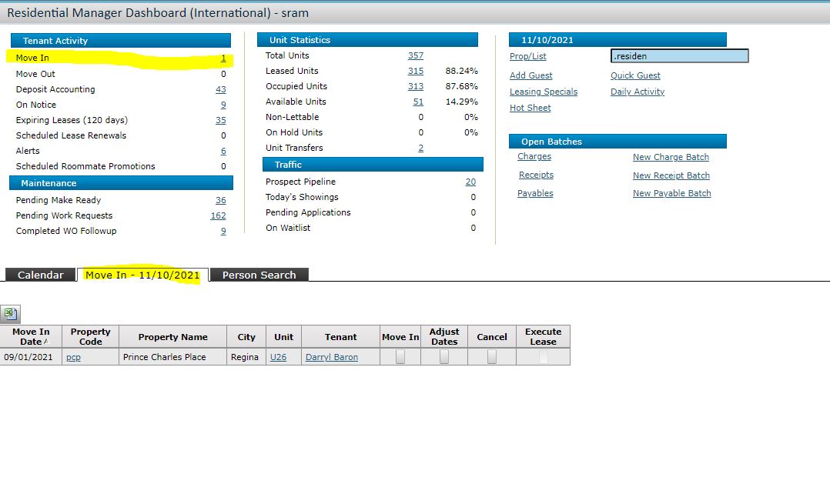Screen dimensions: 830x504
Task: Open the Person Search tab
Action: (259, 275)
